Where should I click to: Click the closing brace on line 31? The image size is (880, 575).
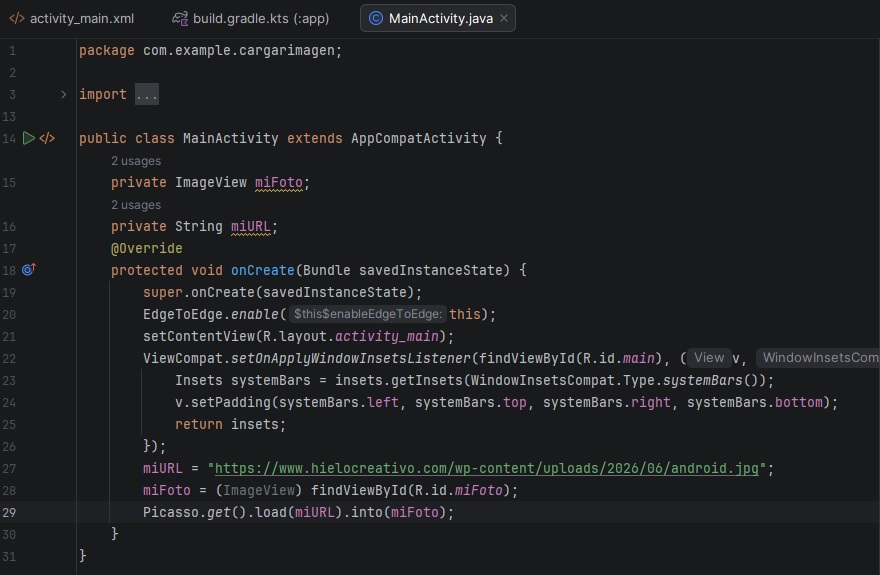point(82,556)
